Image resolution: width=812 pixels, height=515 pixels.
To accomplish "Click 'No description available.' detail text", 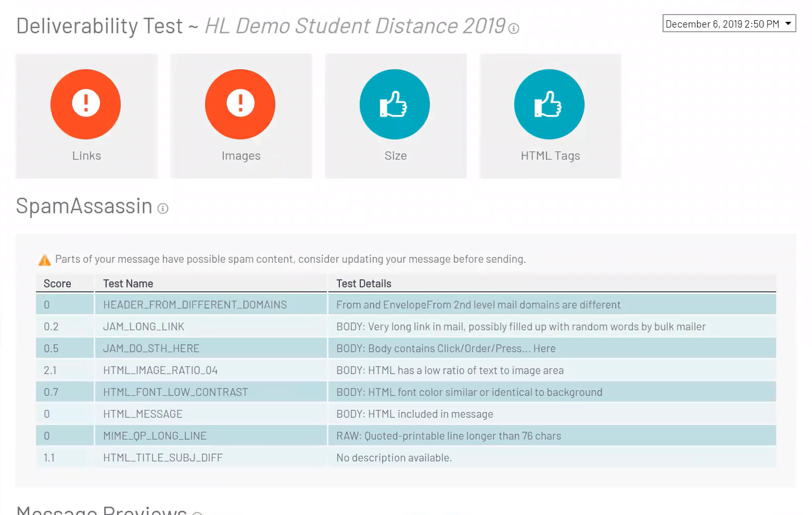I will coord(394,458).
